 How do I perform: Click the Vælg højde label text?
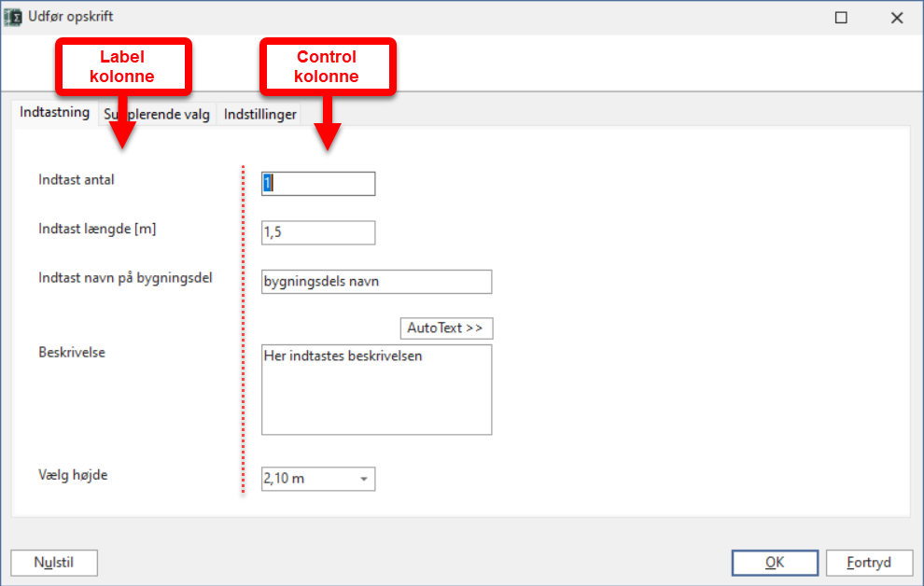pos(73,475)
